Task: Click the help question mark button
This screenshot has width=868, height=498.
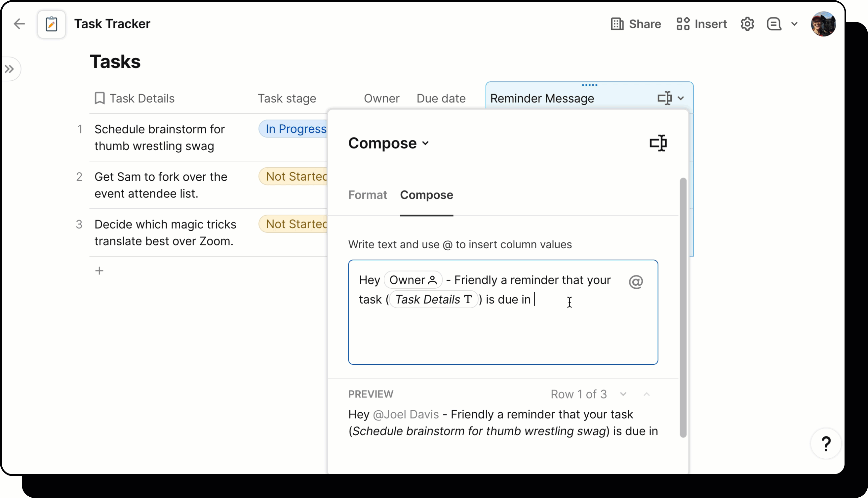Action: (x=826, y=444)
